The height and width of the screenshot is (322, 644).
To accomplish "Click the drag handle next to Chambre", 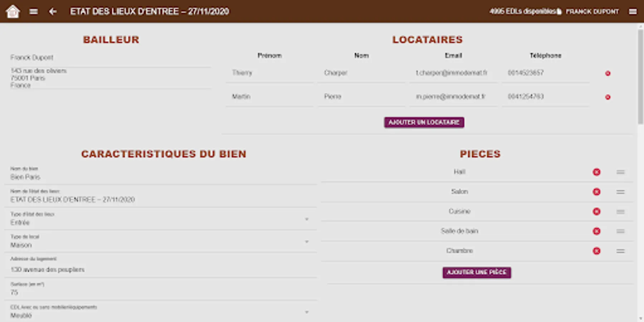I will 621,251.
